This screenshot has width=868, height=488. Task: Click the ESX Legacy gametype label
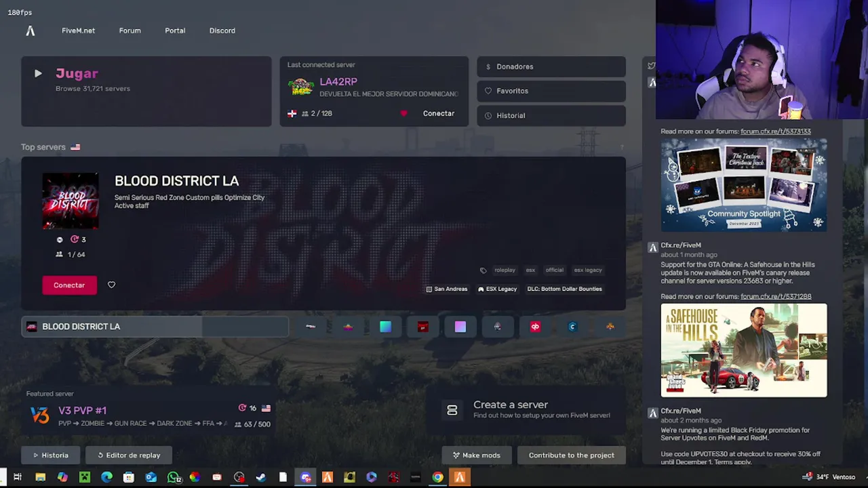coord(497,289)
